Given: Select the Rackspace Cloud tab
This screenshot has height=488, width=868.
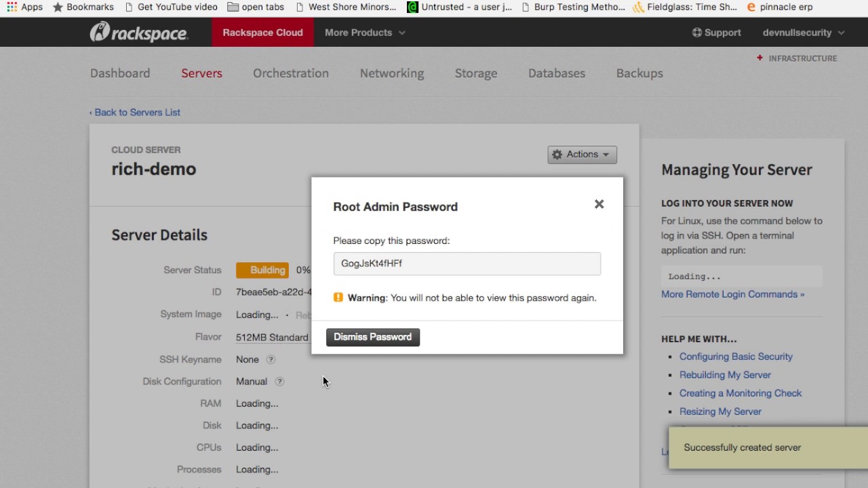Looking at the screenshot, I should point(262,33).
